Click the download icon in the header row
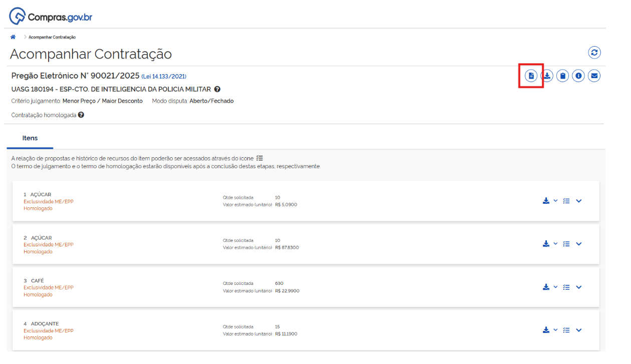Screen dimensions: 631x364 pyautogui.click(x=547, y=76)
